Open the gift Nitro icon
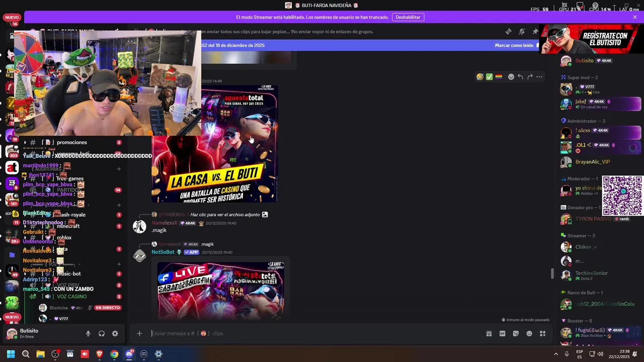Screen dimensions: 644x362 tap(489, 333)
